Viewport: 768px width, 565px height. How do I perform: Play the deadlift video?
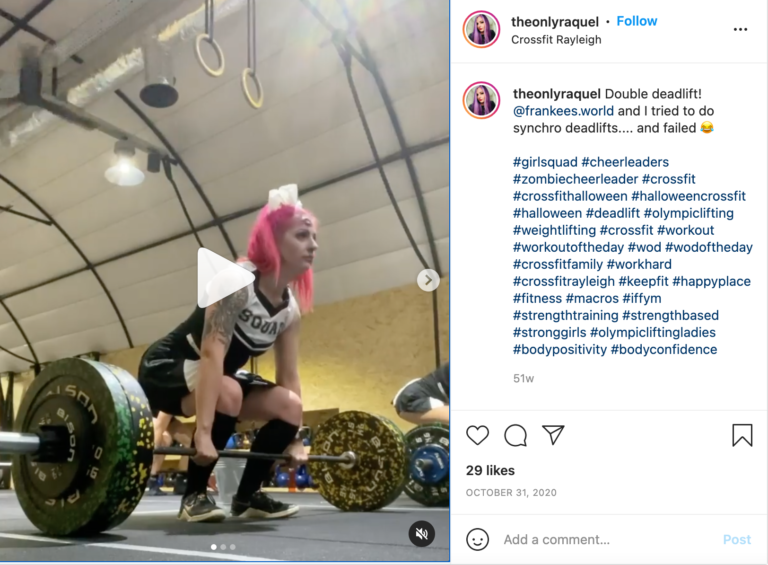225,278
